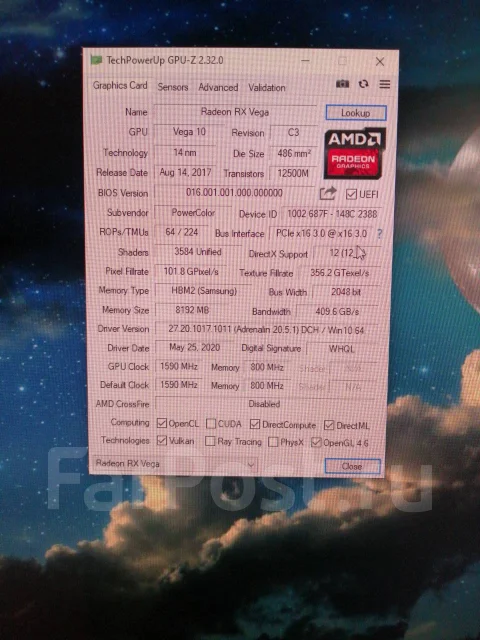Click the Name field Radeon RX Vega
Screen dimensions: 480x640
click(x=235, y=112)
